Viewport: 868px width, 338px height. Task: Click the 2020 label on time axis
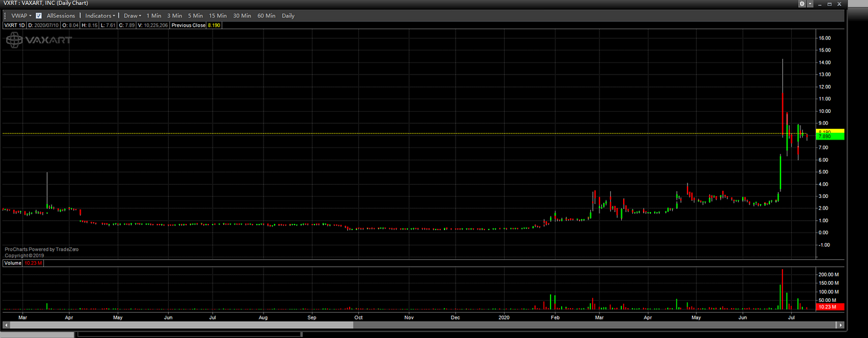[x=503, y=317]
